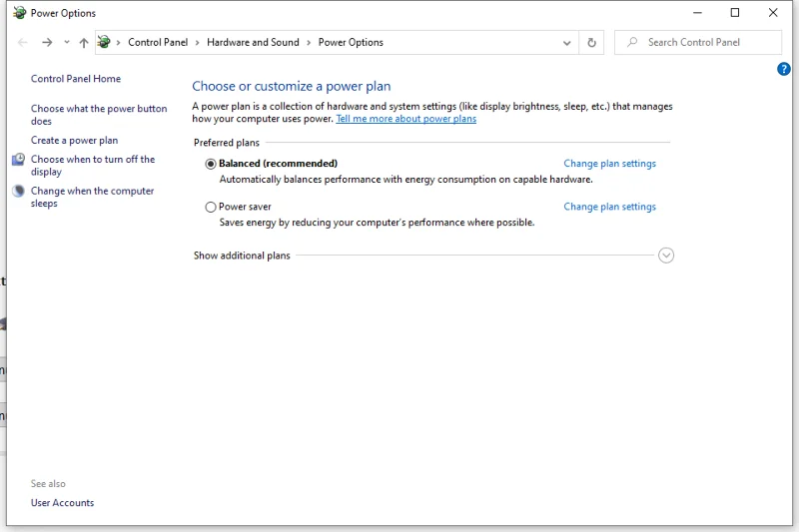Open the blue Help icon
This screenshot has width=799, height=532.
784,69
